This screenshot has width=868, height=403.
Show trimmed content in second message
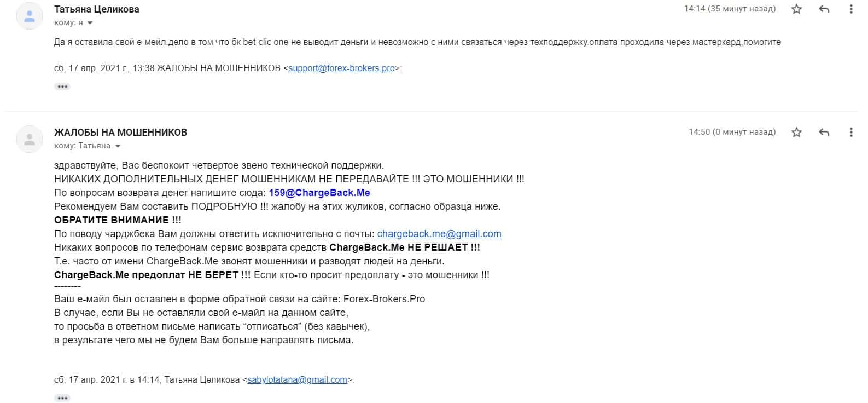62,398
